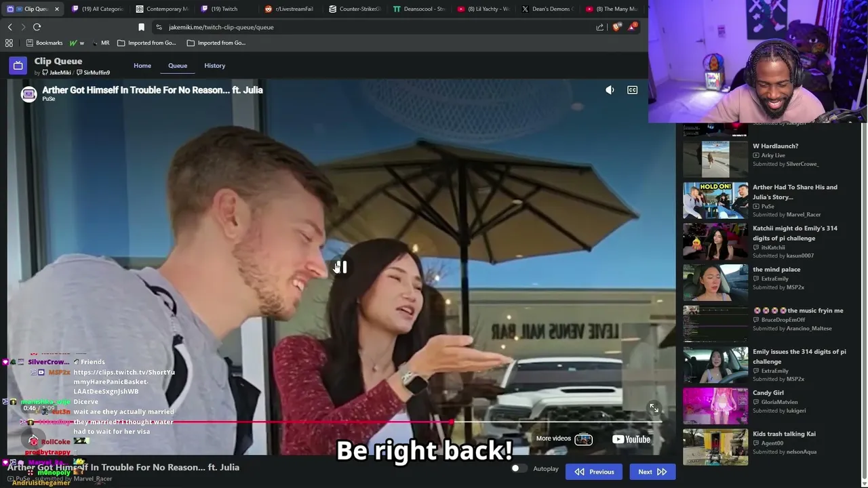This screenshot has height=488, width=868.
Task: Click the w bookmark in bookmarks bar
Action: click(77, 43)
